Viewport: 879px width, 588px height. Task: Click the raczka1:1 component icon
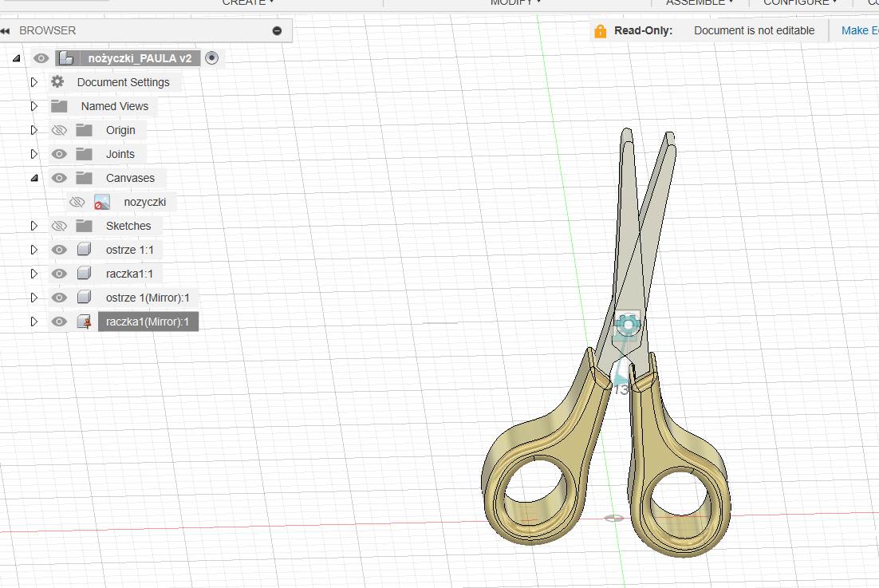click(x=84, y=274)
